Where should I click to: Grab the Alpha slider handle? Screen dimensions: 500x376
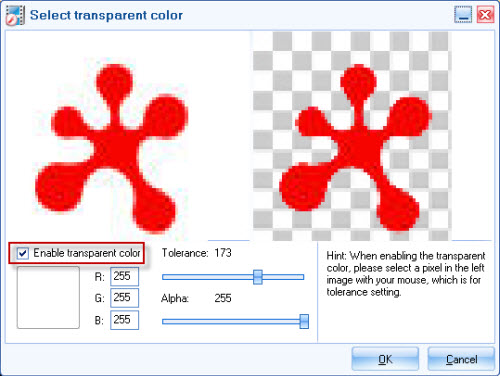[x=304, y=321]
